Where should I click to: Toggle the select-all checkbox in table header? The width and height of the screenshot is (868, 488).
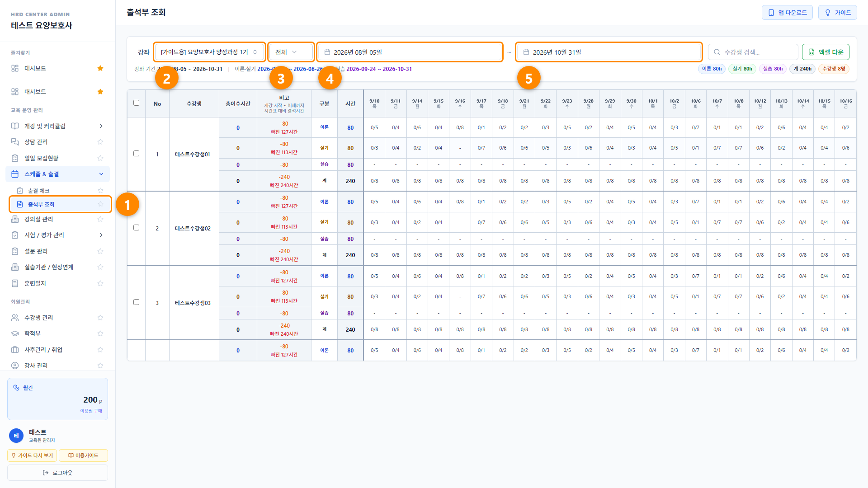[x=136, y=103]
